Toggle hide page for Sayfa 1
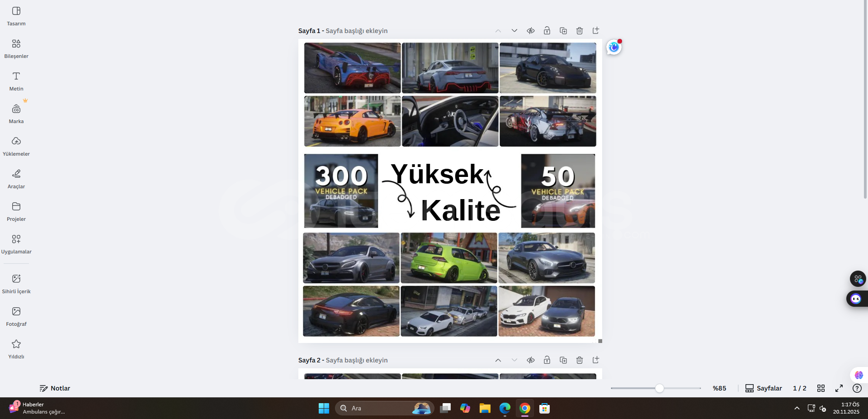 click(x=531, y=31)
